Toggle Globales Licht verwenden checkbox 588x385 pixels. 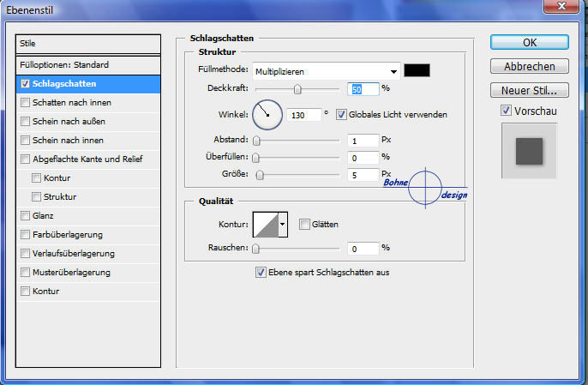[341, 114]
